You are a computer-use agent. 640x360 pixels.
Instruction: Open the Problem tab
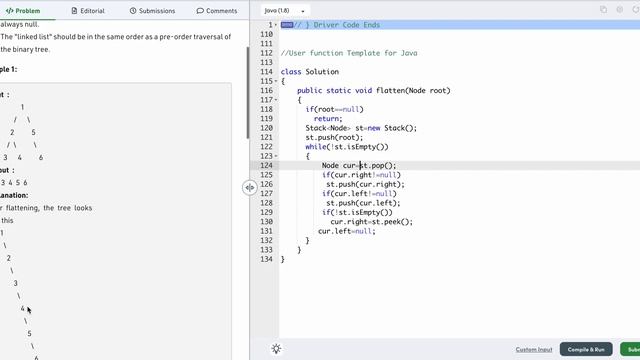(23, 11)
